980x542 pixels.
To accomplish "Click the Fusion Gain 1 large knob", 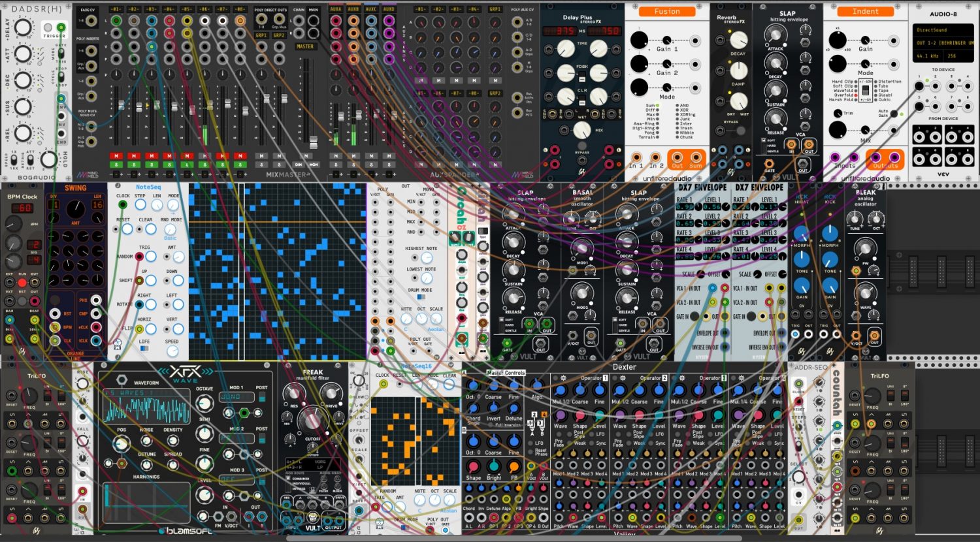I will pos(639,40).
